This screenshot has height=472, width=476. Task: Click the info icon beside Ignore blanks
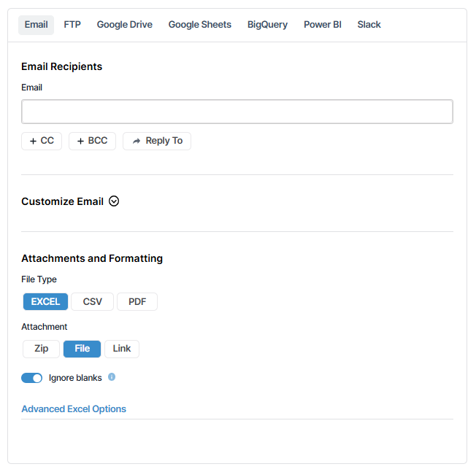[x=112, y=377]
